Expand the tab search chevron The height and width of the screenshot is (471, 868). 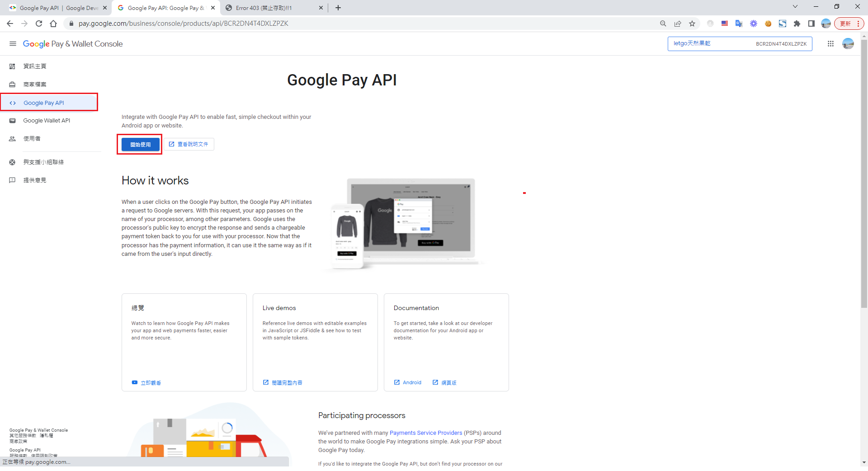(795, 7)
